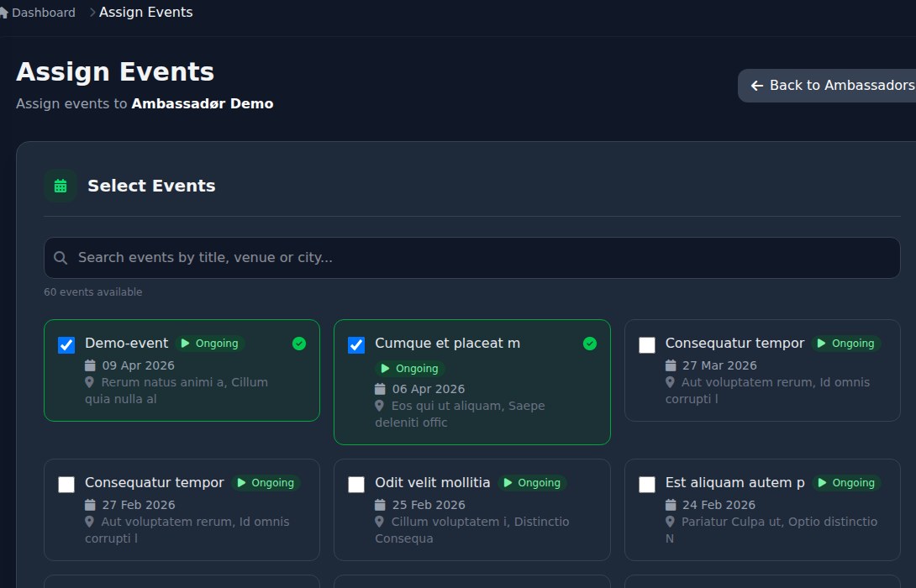The width and height of the screenshot is (916, 588).
Task: Click the Select Events section heading
Action: tap(151, 186)
